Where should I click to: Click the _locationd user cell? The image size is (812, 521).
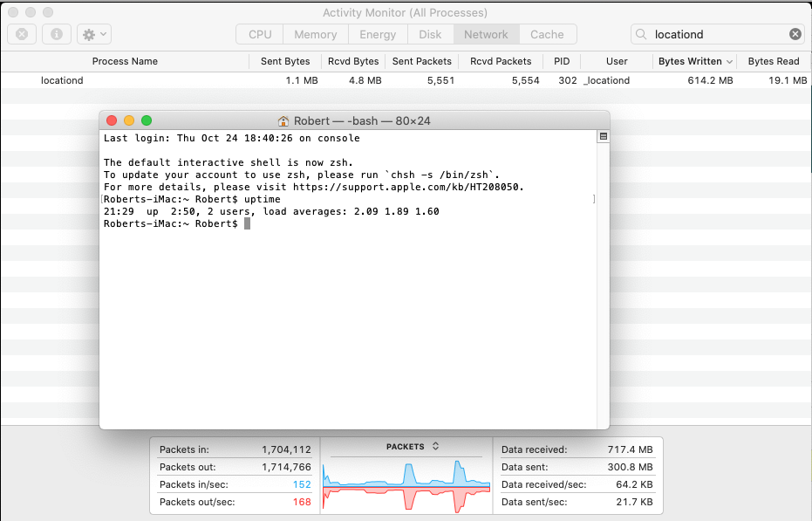(x=606, y=80)
